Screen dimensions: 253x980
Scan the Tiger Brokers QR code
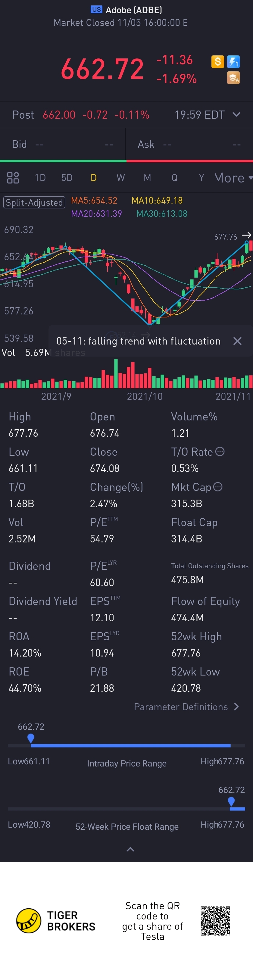[x=215, y=921]
